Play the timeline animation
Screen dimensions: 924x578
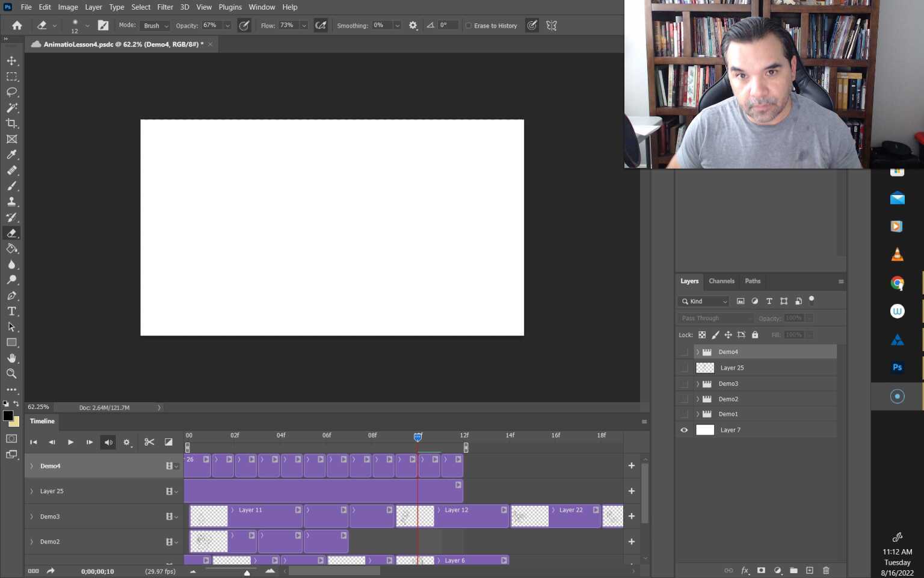pyautogui.click(x=70, y=442)
